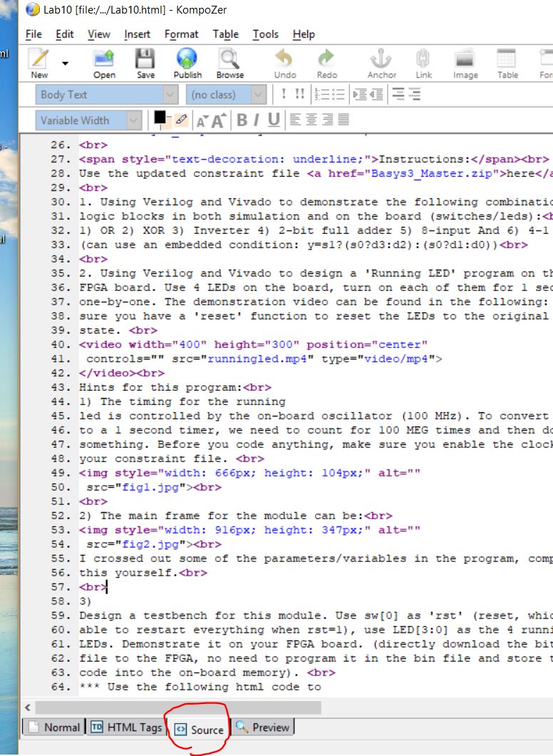Switch to the HTML Tags tab

coord(126,727)
